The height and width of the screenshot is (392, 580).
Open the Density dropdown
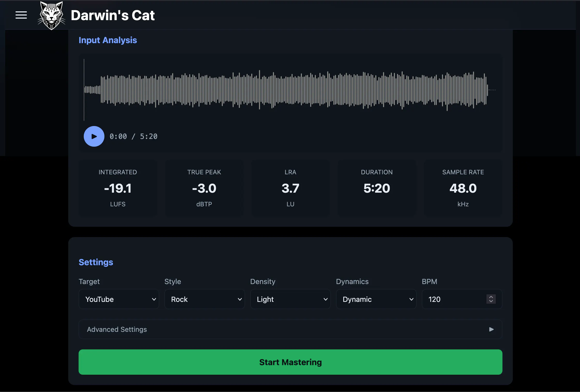tap(291, 299)
